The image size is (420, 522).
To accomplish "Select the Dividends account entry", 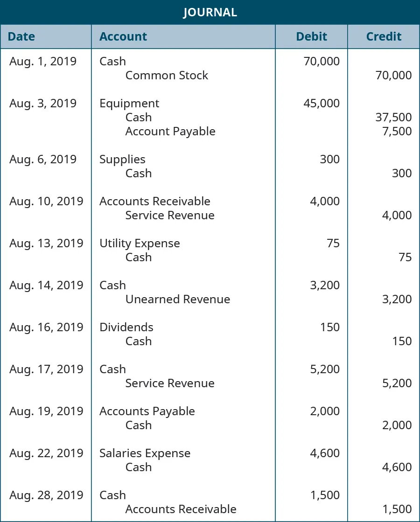I will pyautogui.click(x=126, y=327).
